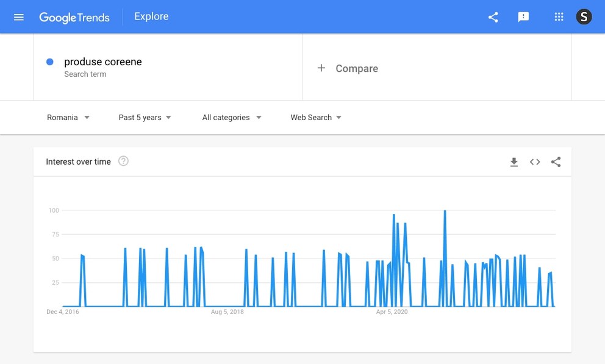Open the Google apps grid

tap(559, 17)
